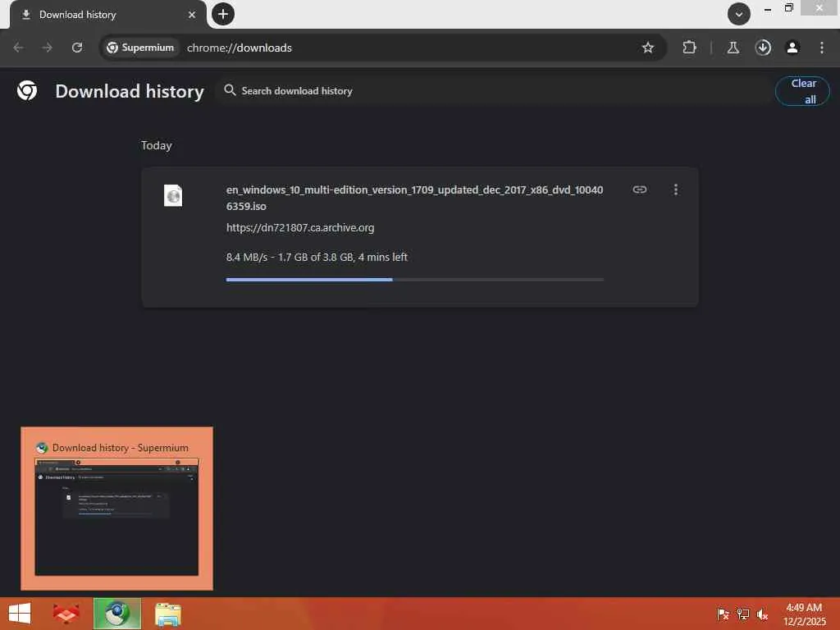Click the search magnifier icon

230,90
